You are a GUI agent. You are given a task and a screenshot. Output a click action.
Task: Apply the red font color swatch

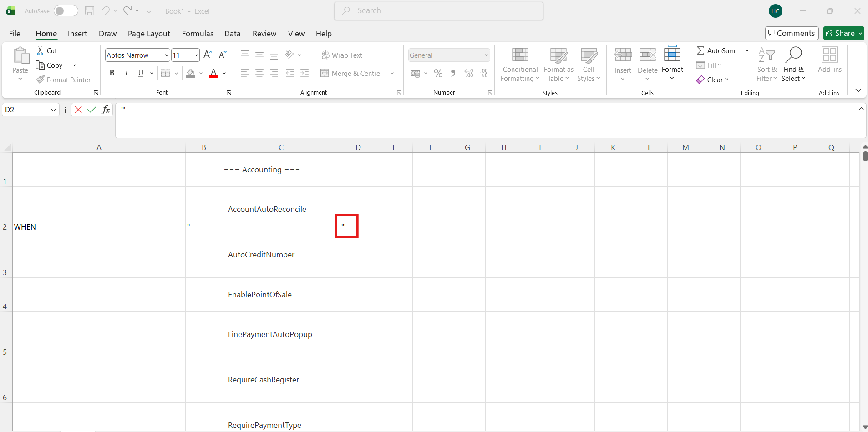point(213,73)
